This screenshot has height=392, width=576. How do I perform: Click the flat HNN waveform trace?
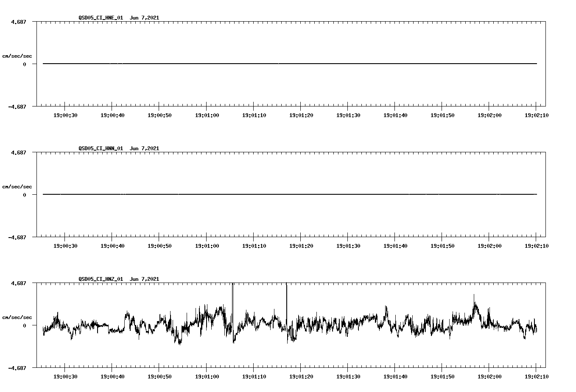click(x=254, y=194)
